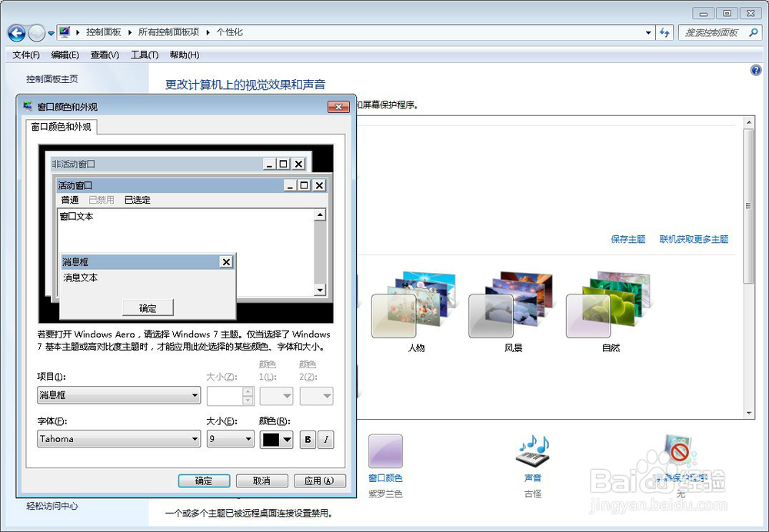Open the 项目 item dropdown showing 消息框
The image size is (769, 532).
(x=118, y=395)
